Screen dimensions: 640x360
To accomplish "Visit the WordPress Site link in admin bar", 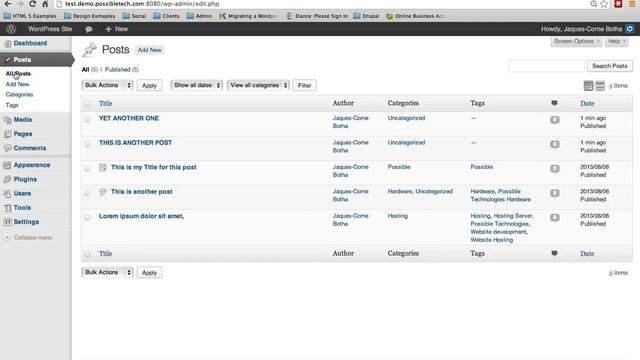I will coord(50,29).
